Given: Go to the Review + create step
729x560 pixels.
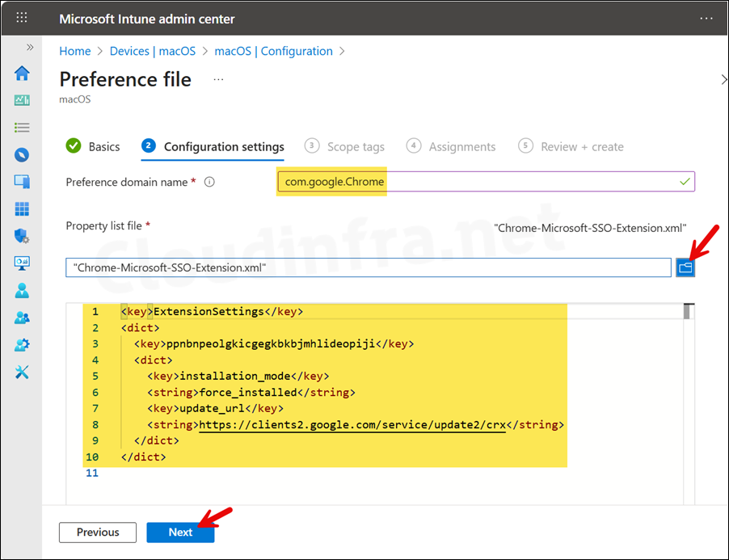Looking at the screenshot, I should [x=571, y=146].
